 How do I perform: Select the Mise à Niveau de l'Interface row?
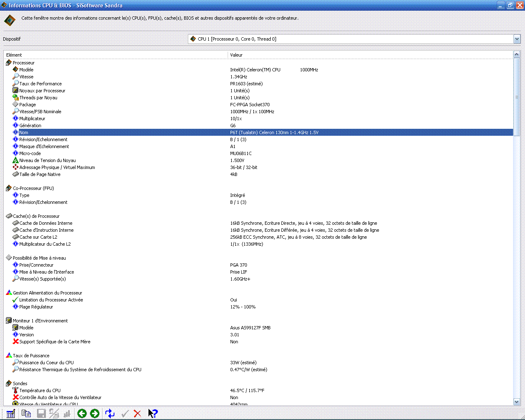pos(258,272)
